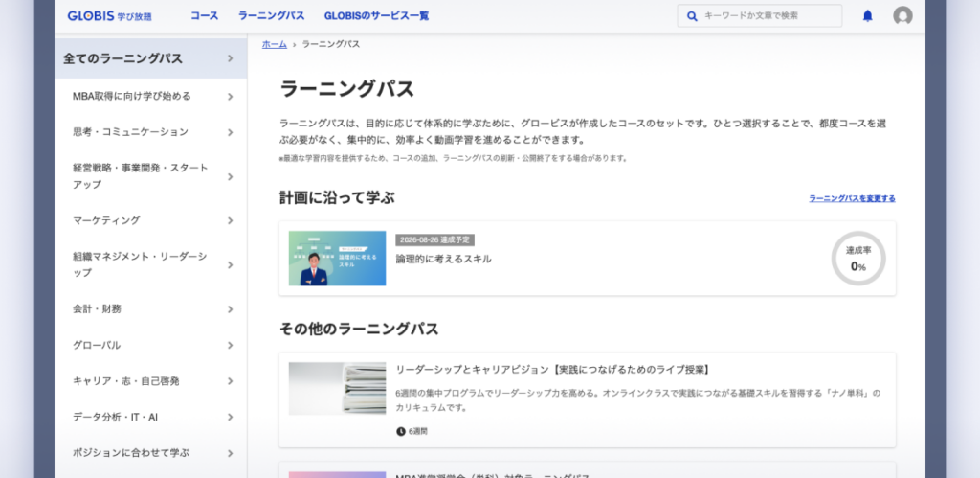Open the user profile avatar
Viewport: 980px width, 478px height.
(x=902, y=16)
